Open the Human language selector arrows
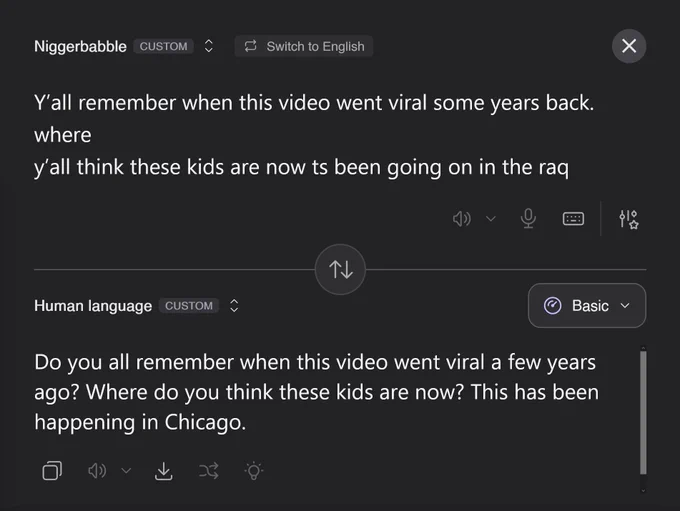 pyautogui.click(x=234, y=305)
